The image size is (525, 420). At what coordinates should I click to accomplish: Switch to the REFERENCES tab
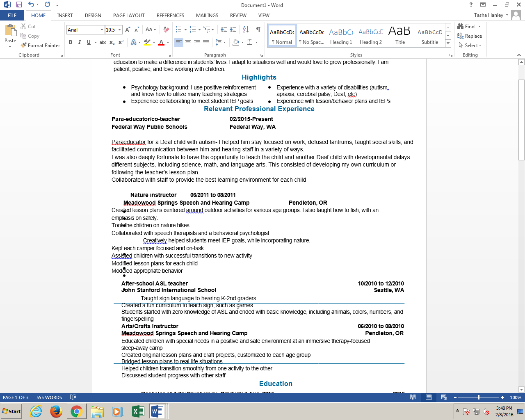tap(170, 15)
